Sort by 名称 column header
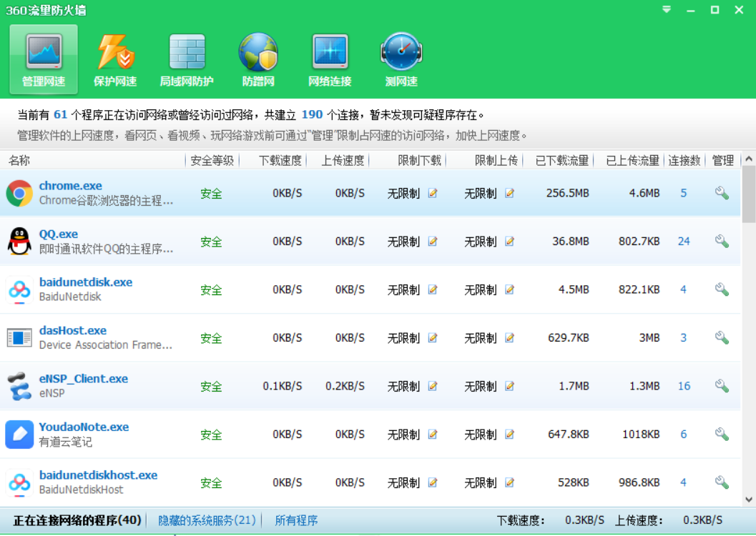Viewport: 756px width, 536px height. pos(19,160)
